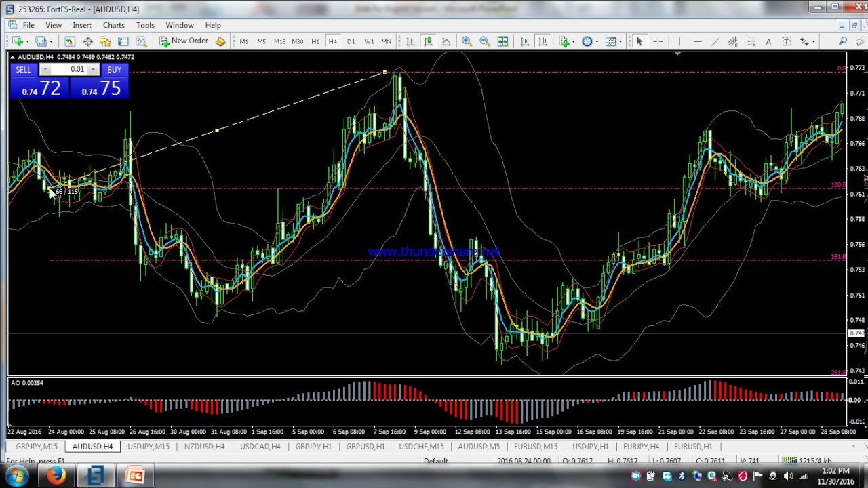Open the indicators list icon
The height and width of the screenshot is (488, 868).
[564, 41]
